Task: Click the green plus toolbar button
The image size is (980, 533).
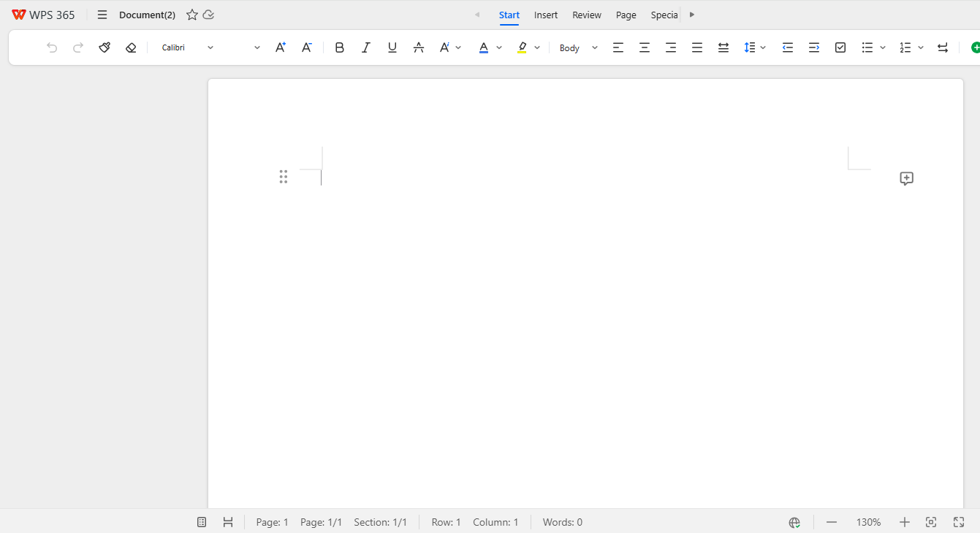Action: tap(976, 47)
